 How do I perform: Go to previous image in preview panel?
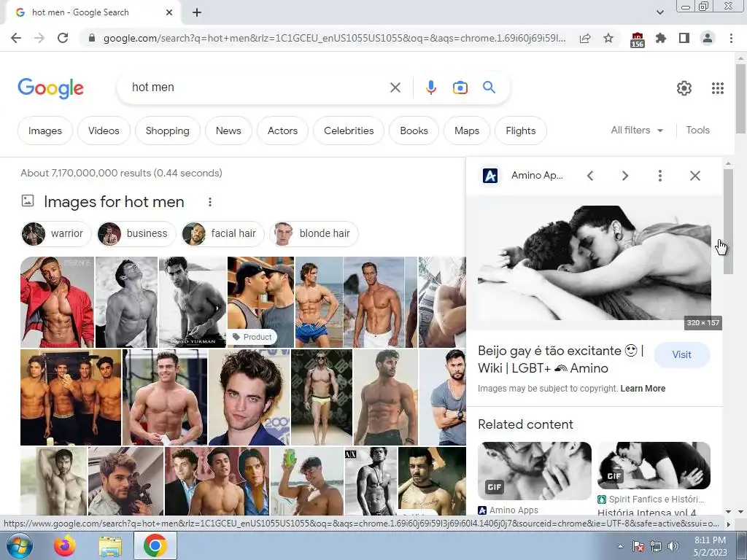590,176
